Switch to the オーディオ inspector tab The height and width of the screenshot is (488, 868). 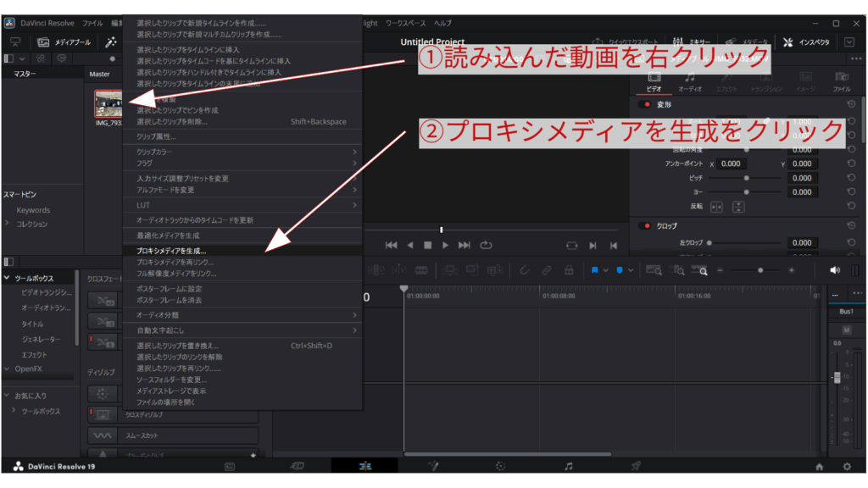690,81
